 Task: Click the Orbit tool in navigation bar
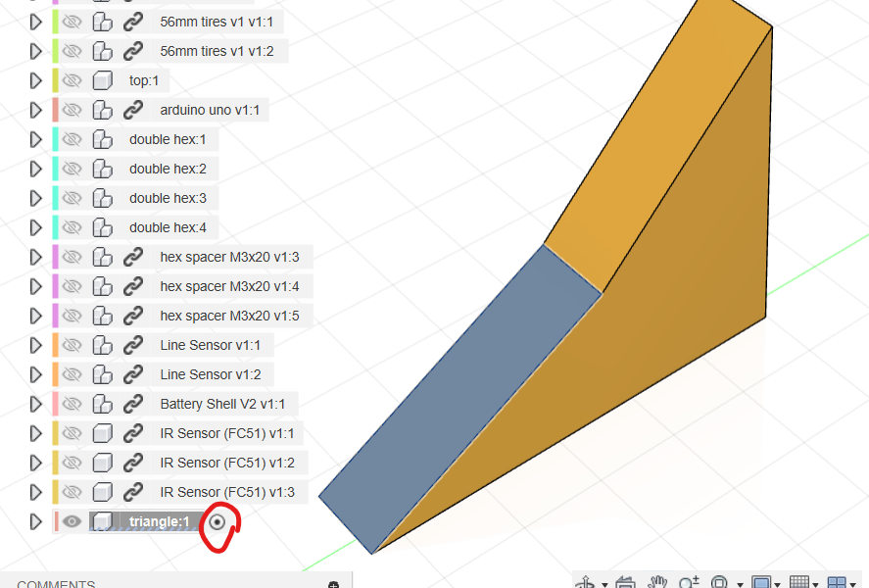click(587, 582)
